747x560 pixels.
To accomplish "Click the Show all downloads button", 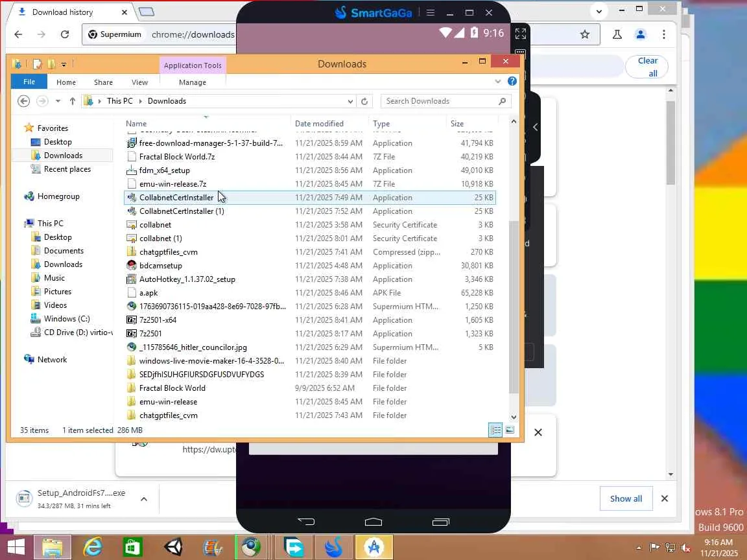I will coord(626,498).
